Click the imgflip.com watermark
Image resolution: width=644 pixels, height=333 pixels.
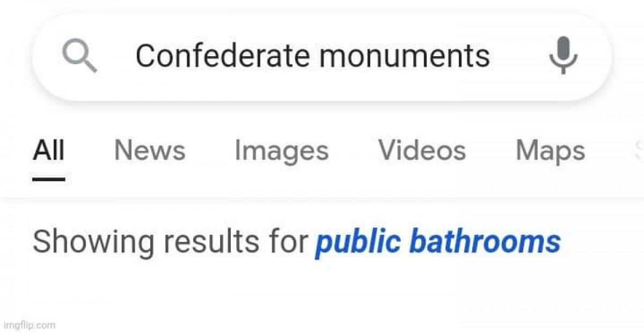pos(29,324)
